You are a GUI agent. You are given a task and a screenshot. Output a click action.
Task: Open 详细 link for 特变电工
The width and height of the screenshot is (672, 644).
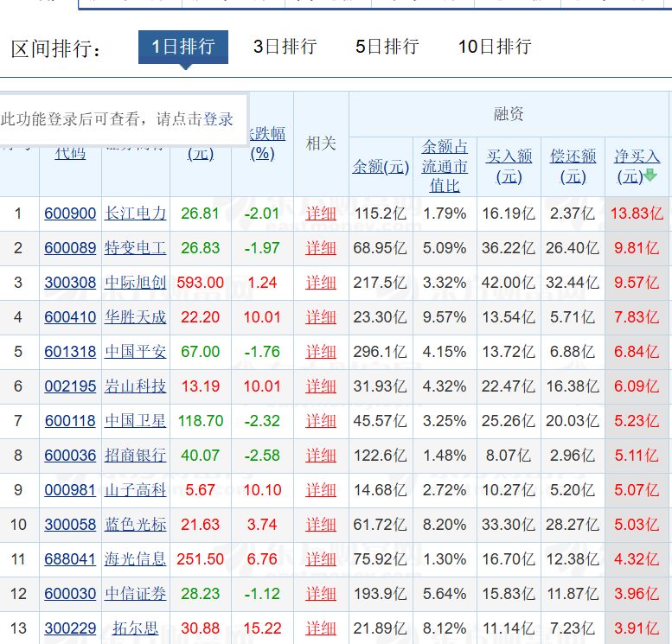click(321, 248)
